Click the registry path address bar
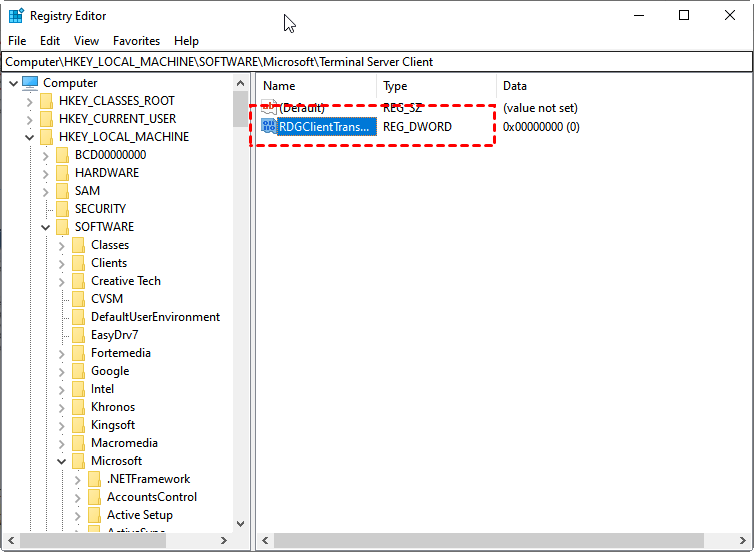754x552 pixels. [377, 62]
